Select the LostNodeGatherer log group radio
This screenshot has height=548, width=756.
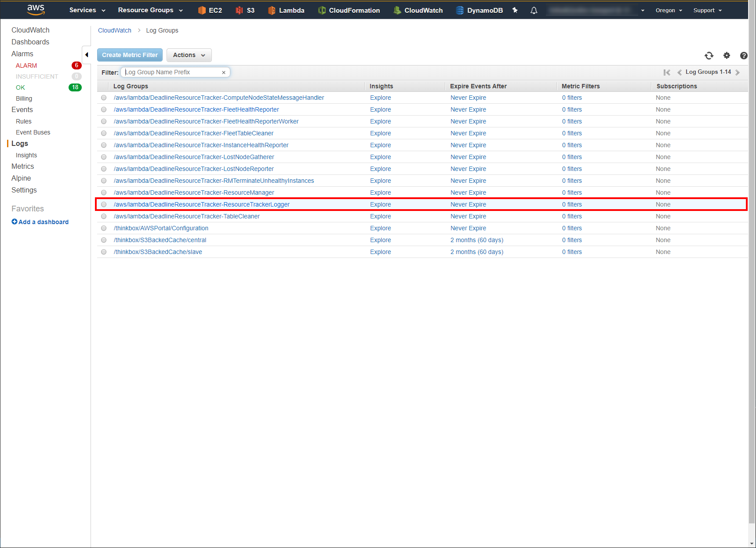click(104, 157)
